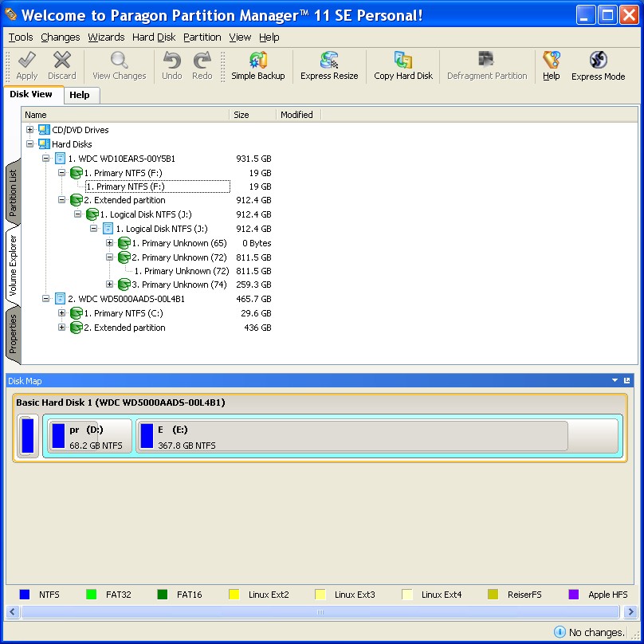
Task: Select the dotted-outlined Primary NTFS (F:) row
Action: 158,187
